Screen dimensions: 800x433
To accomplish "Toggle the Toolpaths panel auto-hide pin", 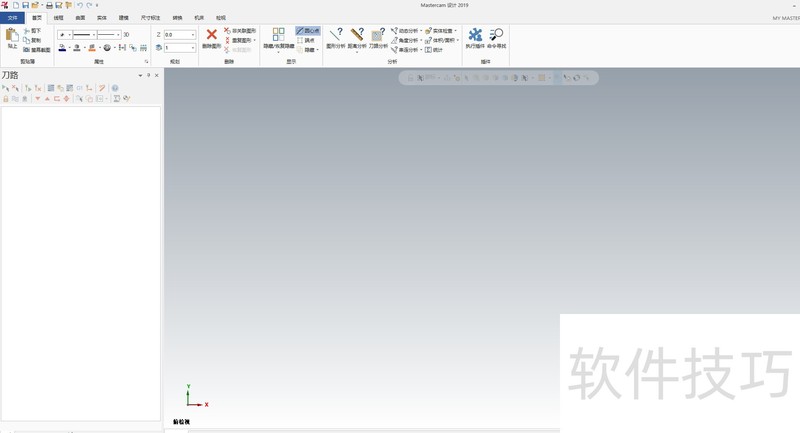I will click(x=148, y=75).
